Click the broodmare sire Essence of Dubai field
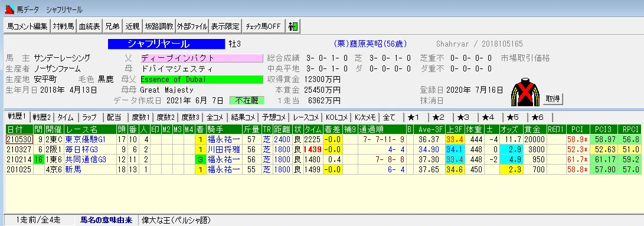 click(x=201, y=79)
